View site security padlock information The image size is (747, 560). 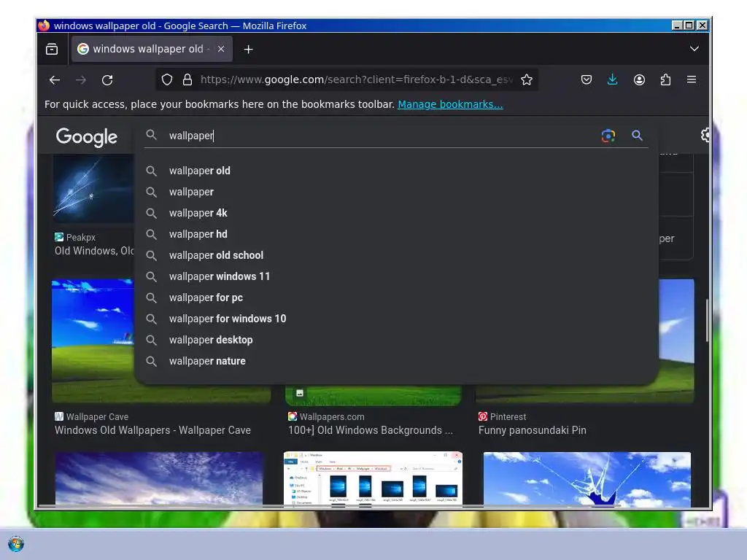point(187,79)
